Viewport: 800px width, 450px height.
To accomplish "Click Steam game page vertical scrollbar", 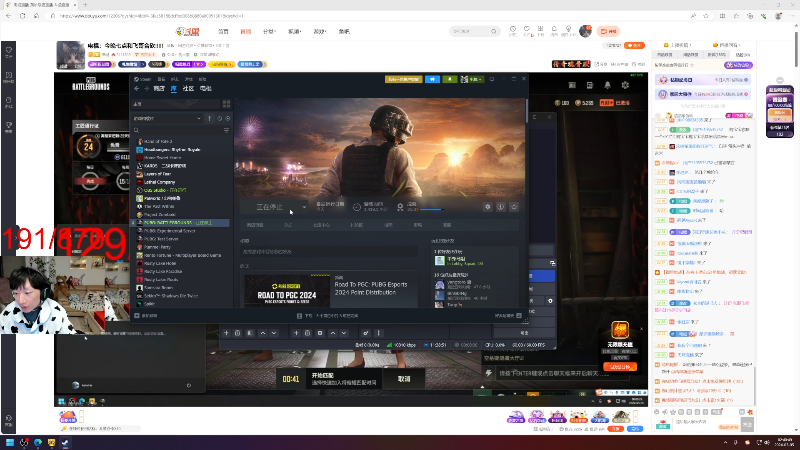I will (x=526, y=110).
